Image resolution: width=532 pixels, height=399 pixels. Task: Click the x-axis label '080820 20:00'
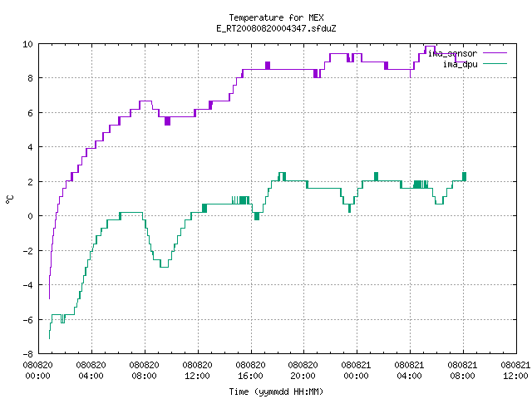tap(303, 371)
